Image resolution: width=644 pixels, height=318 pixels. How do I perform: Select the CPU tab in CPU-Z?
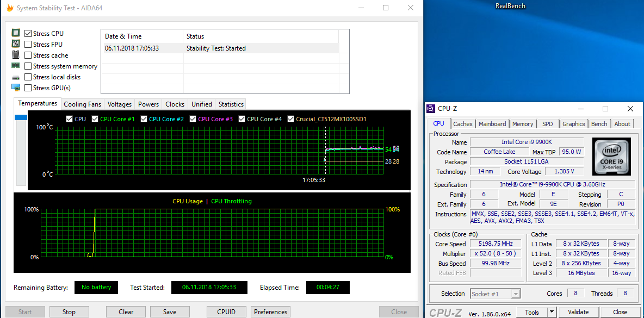(438, 123)
